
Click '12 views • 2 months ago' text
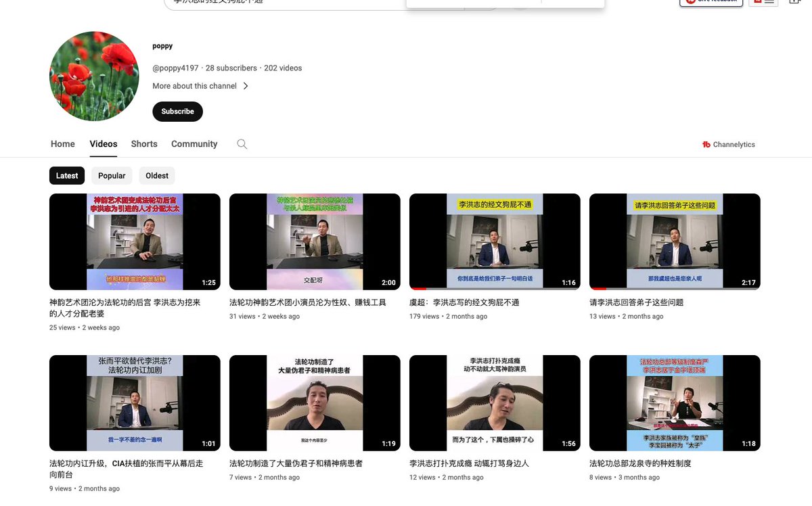[447, 477]
